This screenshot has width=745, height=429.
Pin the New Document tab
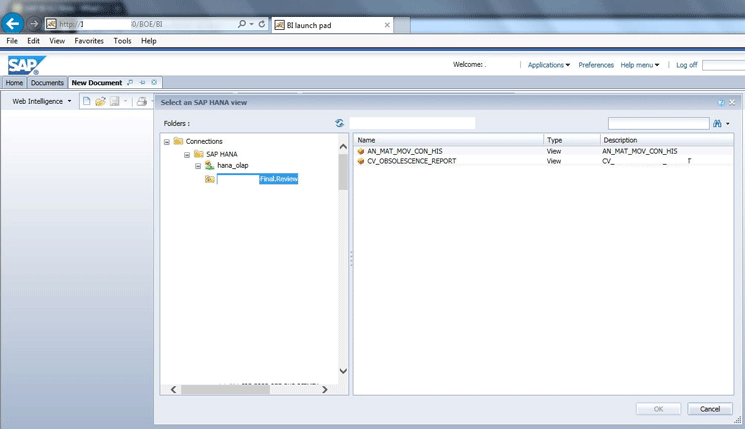142,83
